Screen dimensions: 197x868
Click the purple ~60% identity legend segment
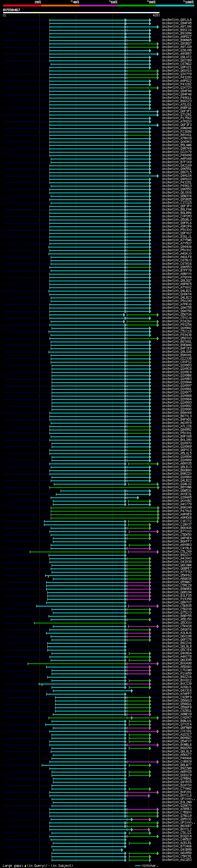tap(98, 6)
